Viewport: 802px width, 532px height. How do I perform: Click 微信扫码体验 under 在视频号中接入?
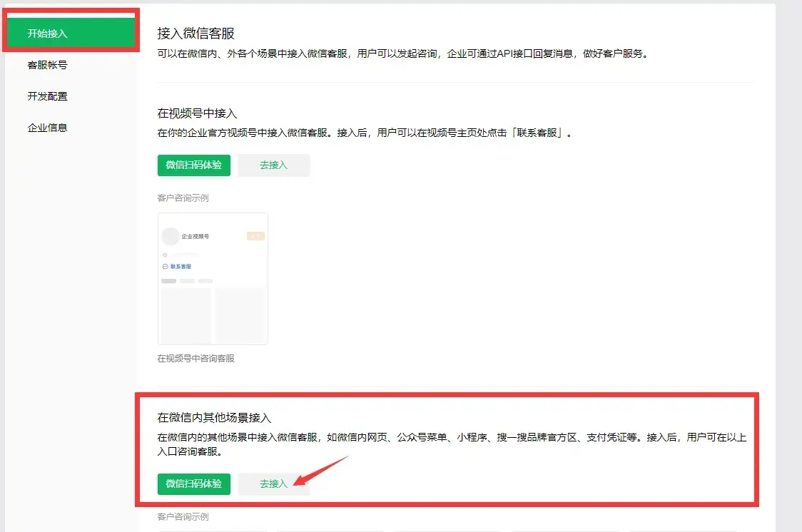(193, 165)
